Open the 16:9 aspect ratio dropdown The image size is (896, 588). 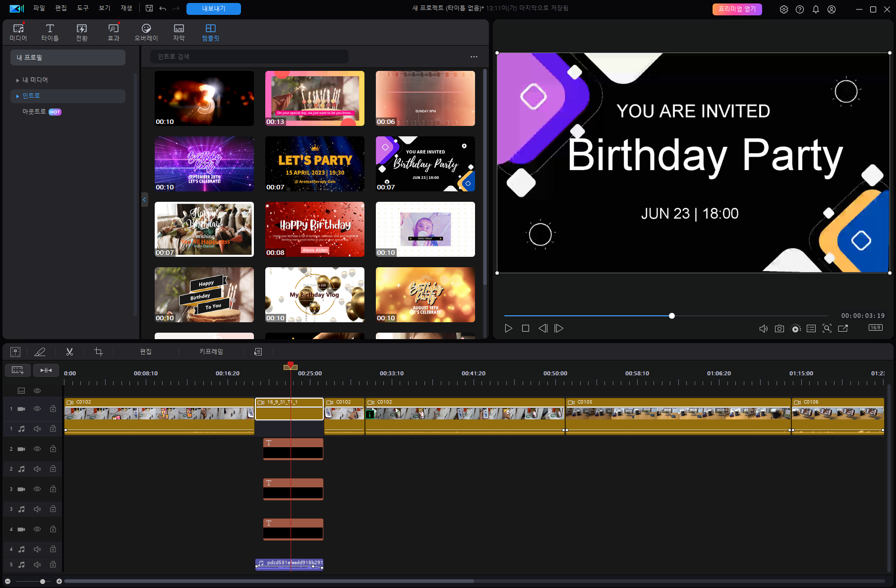876,328
